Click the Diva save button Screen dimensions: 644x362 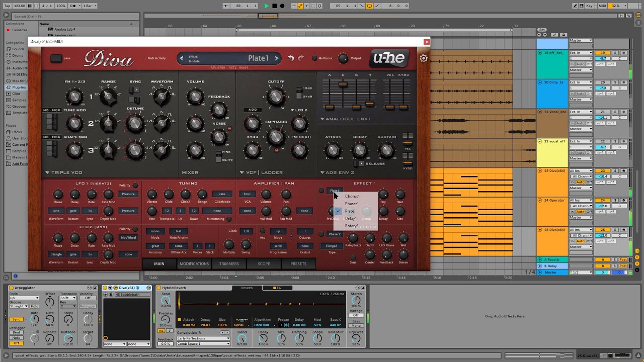click(x=56, y=58)
